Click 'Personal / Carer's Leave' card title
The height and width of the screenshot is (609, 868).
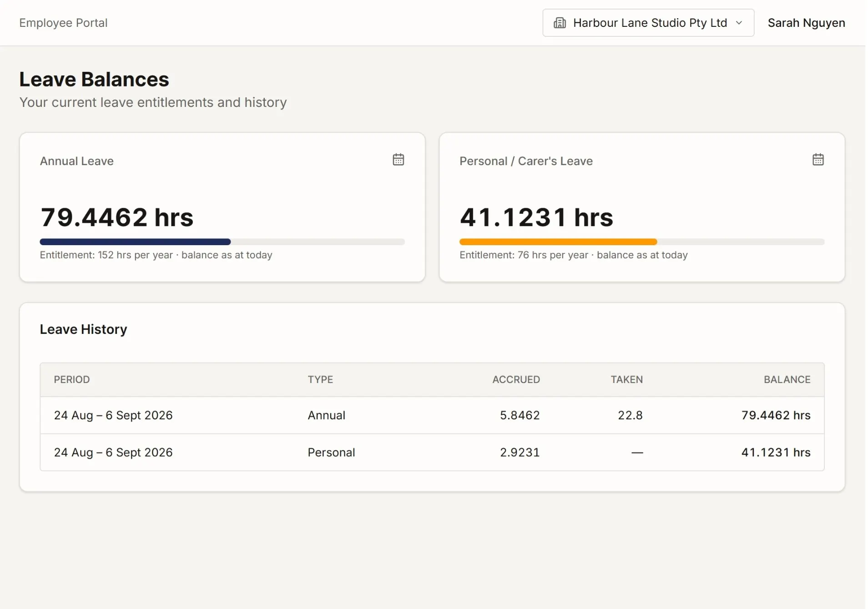tap(526, 161)
